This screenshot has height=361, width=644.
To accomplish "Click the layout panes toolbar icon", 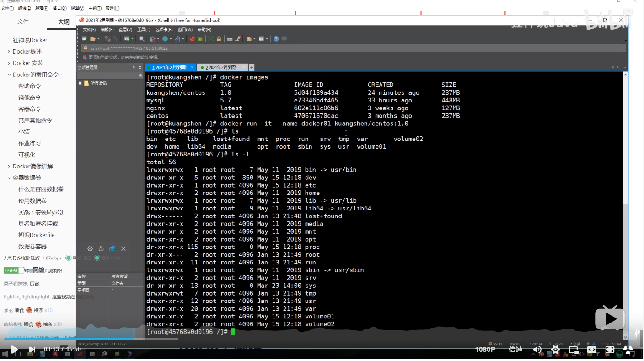I will point(261,39).
